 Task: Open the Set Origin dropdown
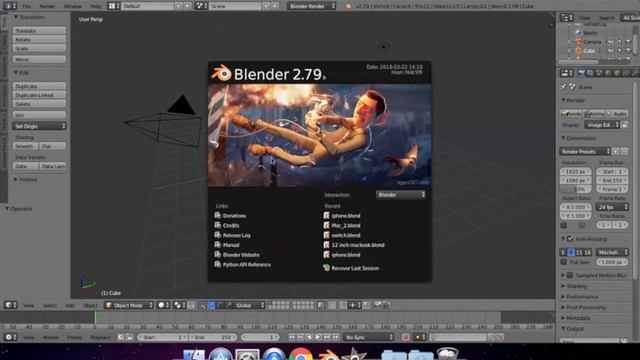tap(39, 126)
